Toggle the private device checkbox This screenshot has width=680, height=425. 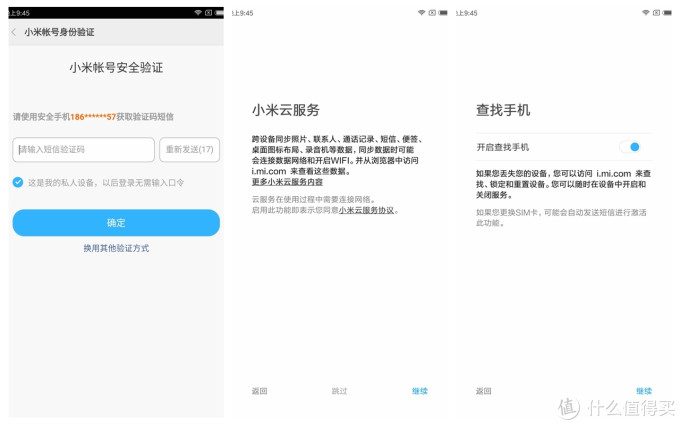coord(18,182)
